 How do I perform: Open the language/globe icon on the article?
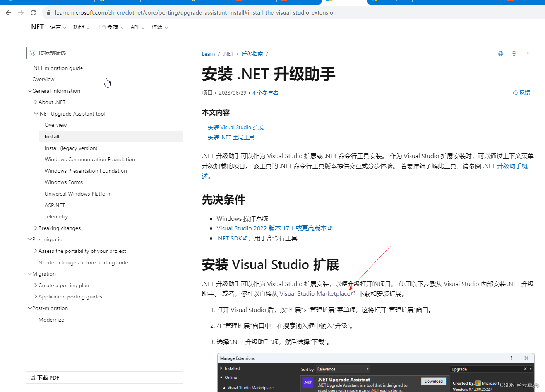pos(500,53)
